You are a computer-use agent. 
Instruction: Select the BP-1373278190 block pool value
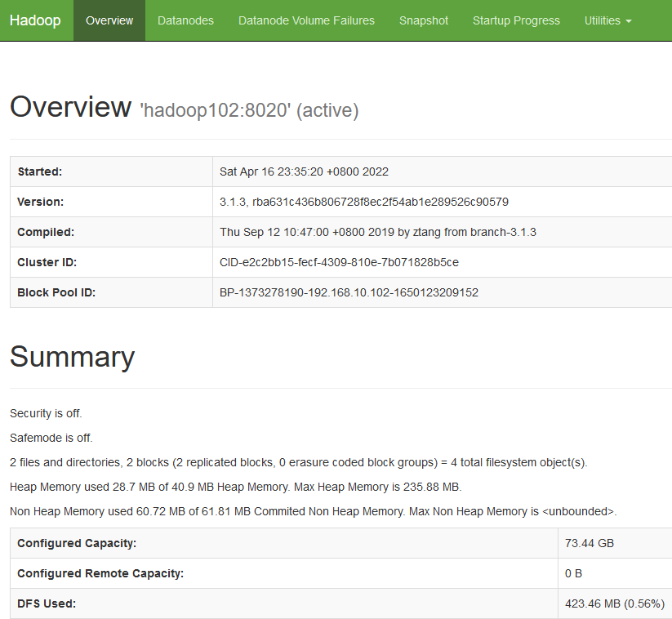[x=349, y=293]
